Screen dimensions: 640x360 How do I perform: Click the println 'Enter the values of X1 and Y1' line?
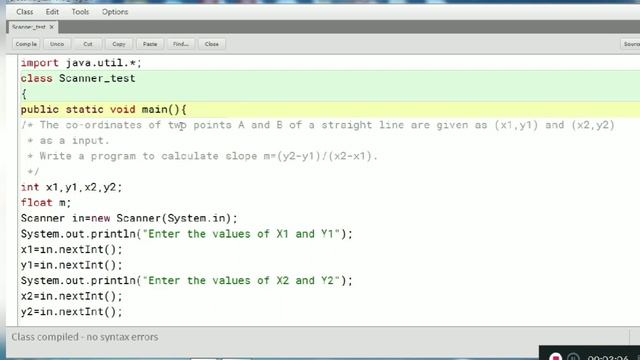click(187, 234)
